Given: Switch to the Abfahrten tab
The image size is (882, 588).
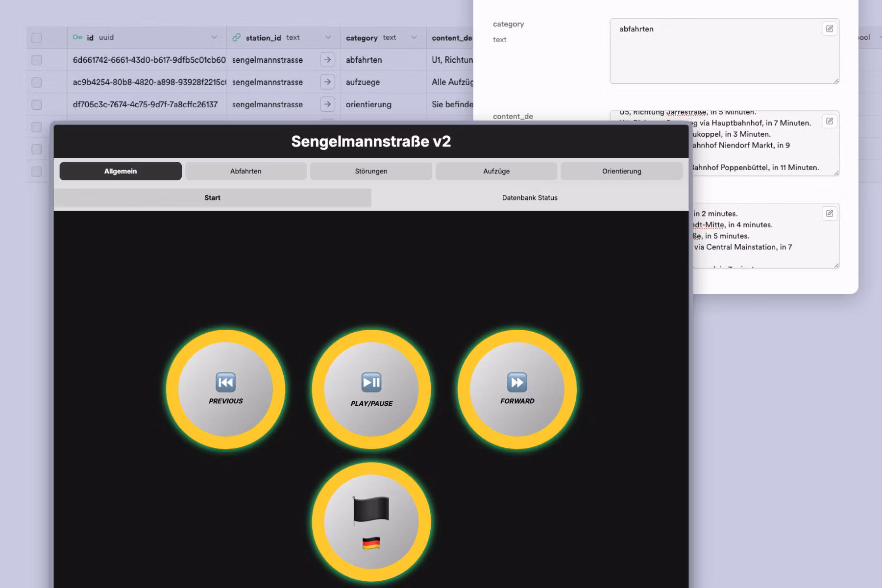Looking at the screenshot, I should pos(245,171).
